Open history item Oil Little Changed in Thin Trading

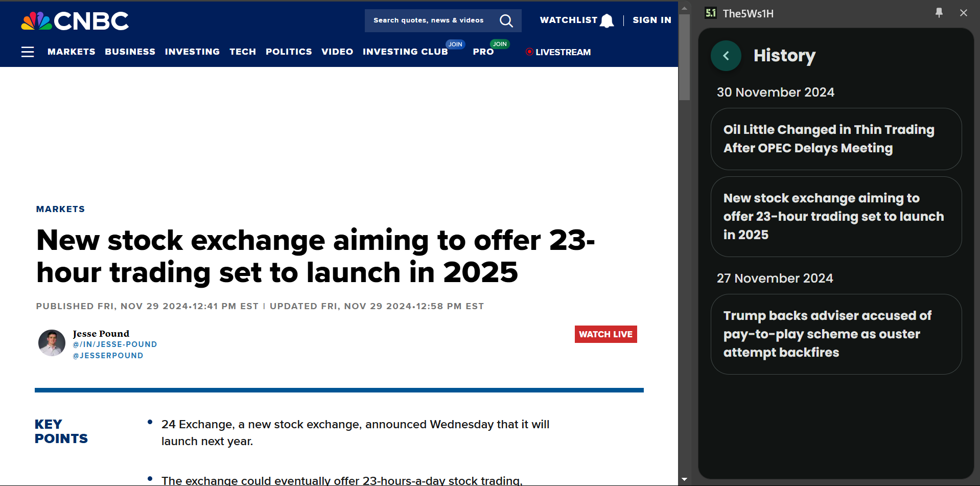(x=836, y=139)
